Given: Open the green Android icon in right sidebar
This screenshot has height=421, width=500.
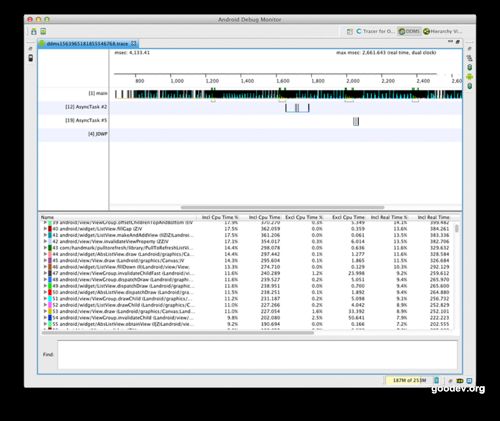Looking at the screenshot, I should tap(470, 77).
